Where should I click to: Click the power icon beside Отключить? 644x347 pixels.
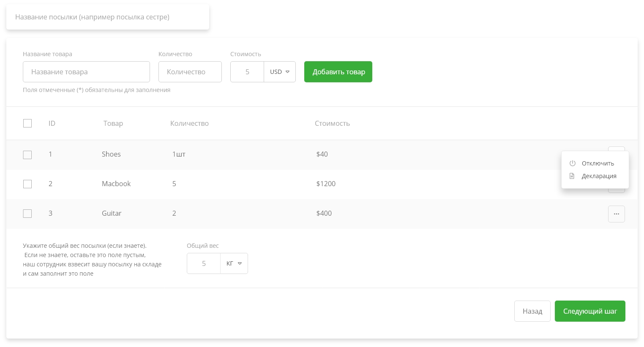click(x=573, y=163)
